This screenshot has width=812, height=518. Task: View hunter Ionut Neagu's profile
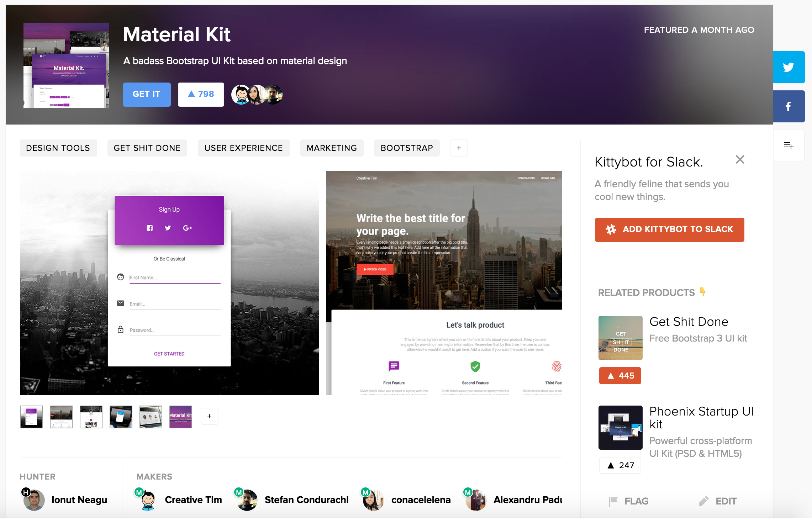click(x=79, y=500)
